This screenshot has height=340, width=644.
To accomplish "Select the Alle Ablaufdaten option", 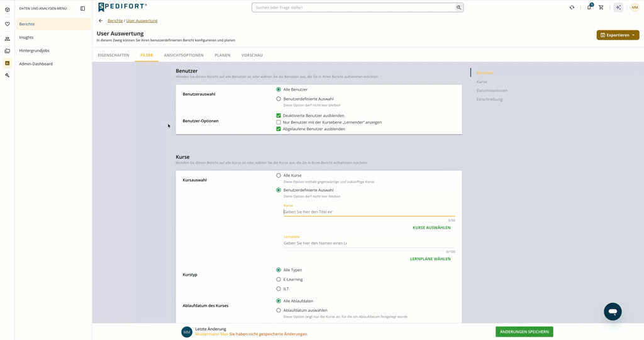I will pos(279,301).
